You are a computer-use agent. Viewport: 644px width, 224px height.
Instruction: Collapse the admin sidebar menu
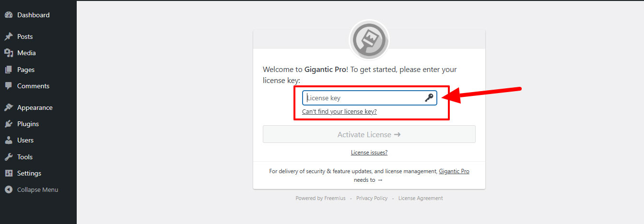pyautogui.click(x=37, y=189)
